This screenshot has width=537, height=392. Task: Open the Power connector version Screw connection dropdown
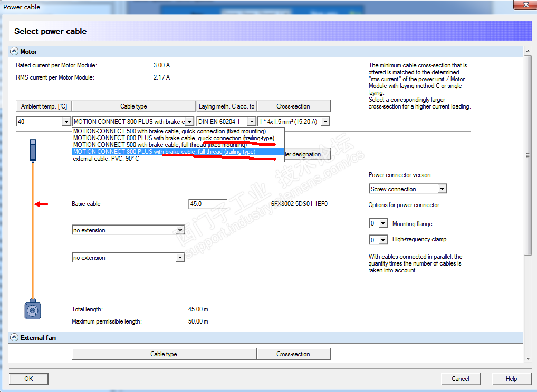[x=443, y=189]
